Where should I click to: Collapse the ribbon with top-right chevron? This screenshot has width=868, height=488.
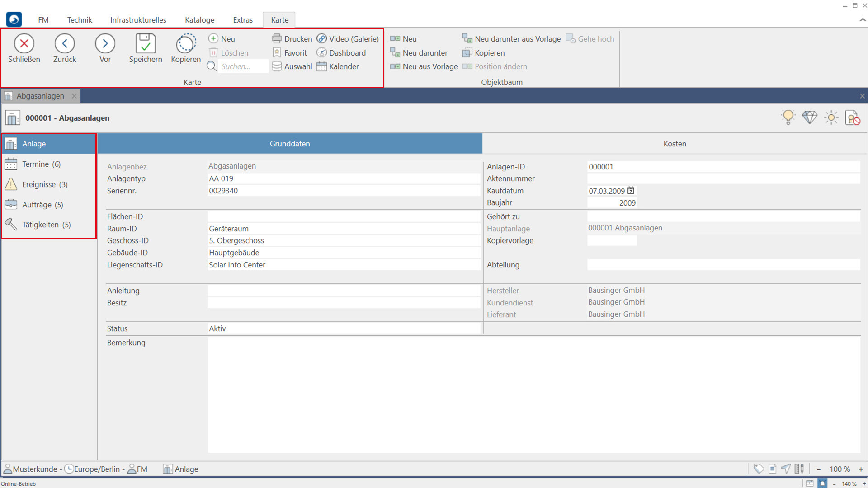pyautogui.click(x=862, y=20)
